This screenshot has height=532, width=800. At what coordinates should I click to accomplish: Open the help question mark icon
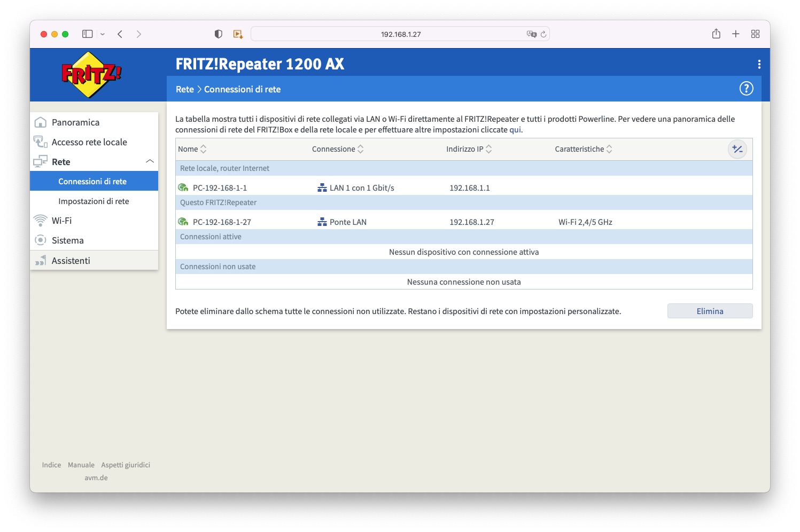point(746,89)
